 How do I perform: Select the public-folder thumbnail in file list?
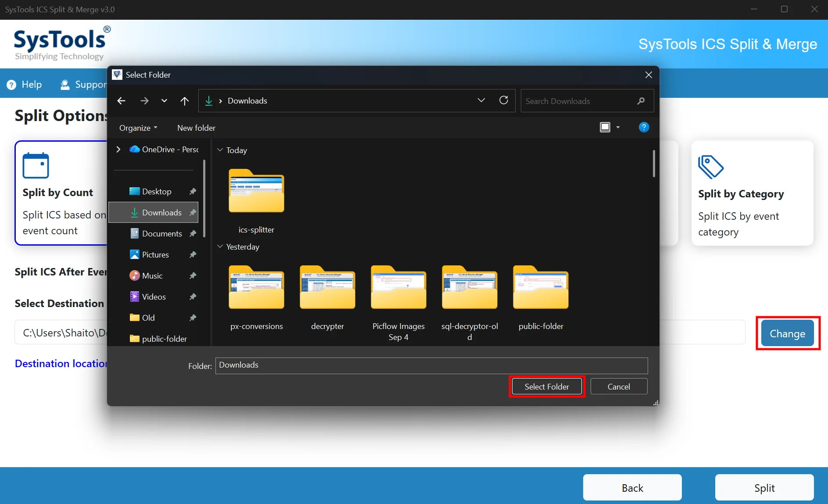[x=541, y=298]
